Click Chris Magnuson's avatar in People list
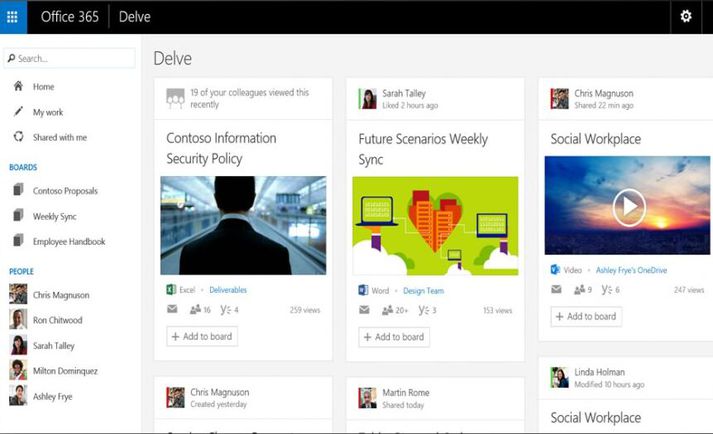 pos(18,294)
